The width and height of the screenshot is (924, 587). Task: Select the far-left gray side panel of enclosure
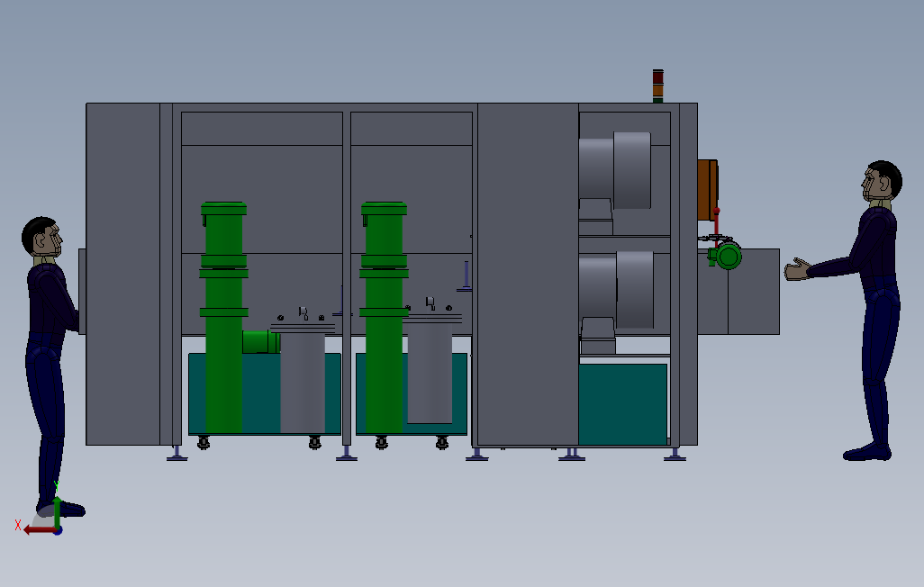(x=123, y=274)
